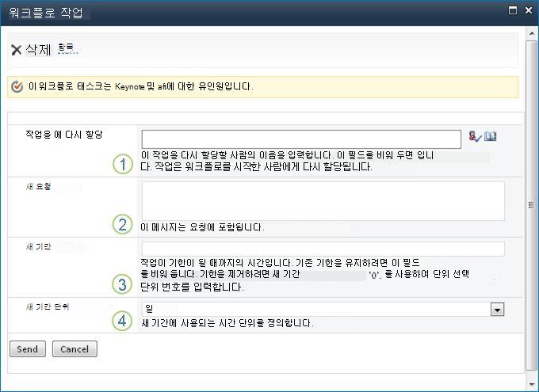
Task: Click the 새 기간 단위 label
Action: [x=48, y=306]
